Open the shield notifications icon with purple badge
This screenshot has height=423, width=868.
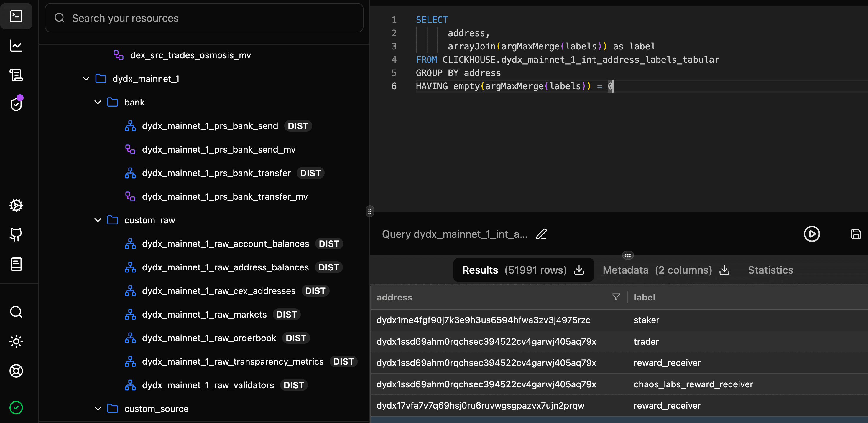pos(16,103)
